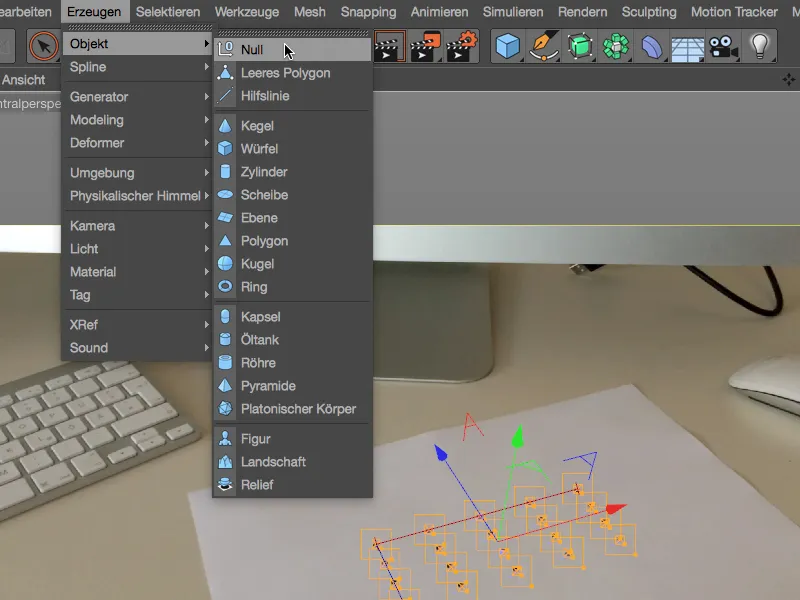Create a Scheibe disc object
This screenshot has height=600, width=800.
pyautogui.click(x=292, y=195)
